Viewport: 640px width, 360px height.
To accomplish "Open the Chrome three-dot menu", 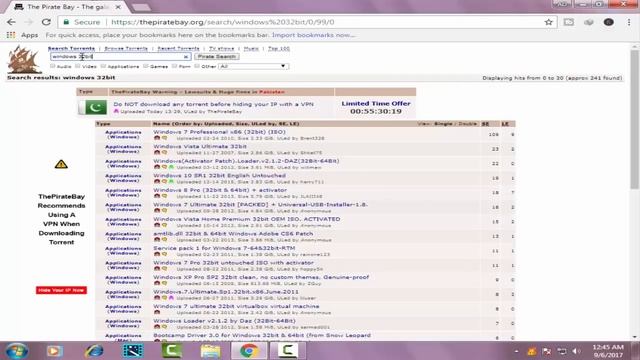I will pyautogui.click(x=629, y=22).
